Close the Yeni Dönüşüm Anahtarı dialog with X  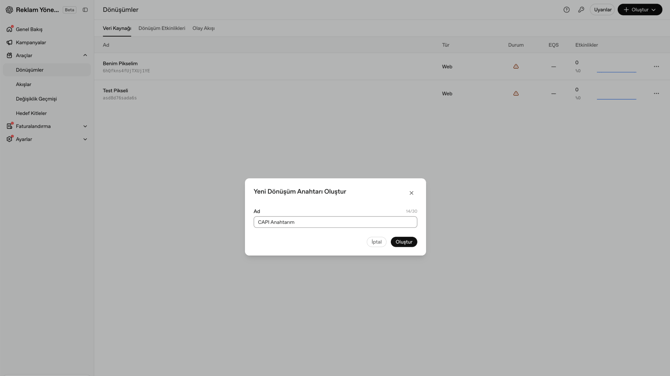point(411,193)
